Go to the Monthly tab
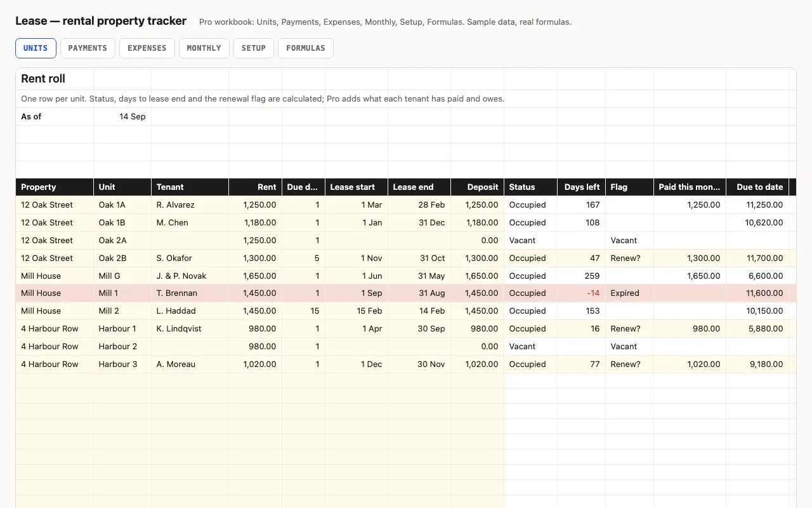Viewport: 812px width, 508px height. [x=204, y=48]
